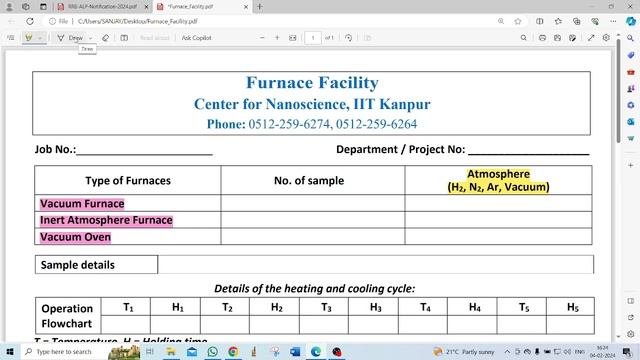
Task: Click Furnace Facility title
Action: point(312,83)
